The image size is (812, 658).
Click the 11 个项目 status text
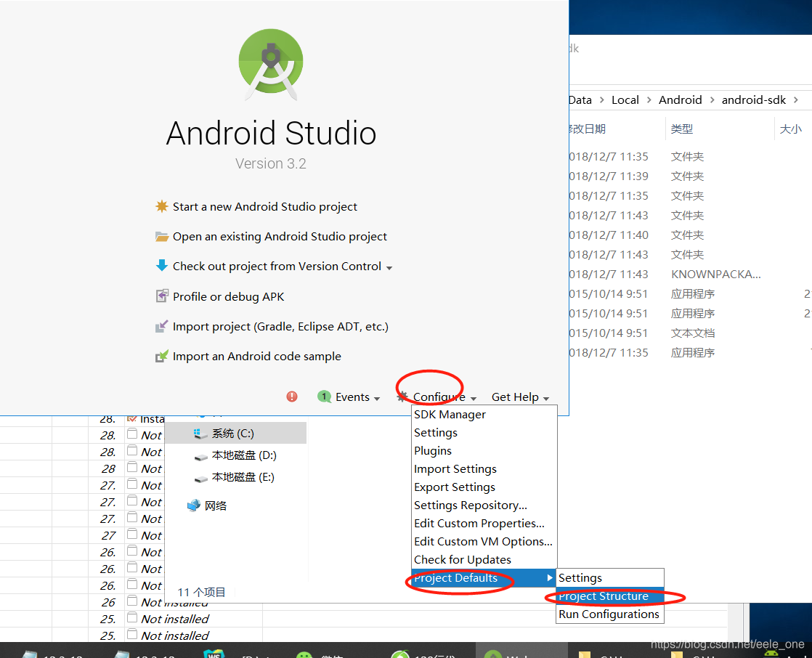point(201,592)
